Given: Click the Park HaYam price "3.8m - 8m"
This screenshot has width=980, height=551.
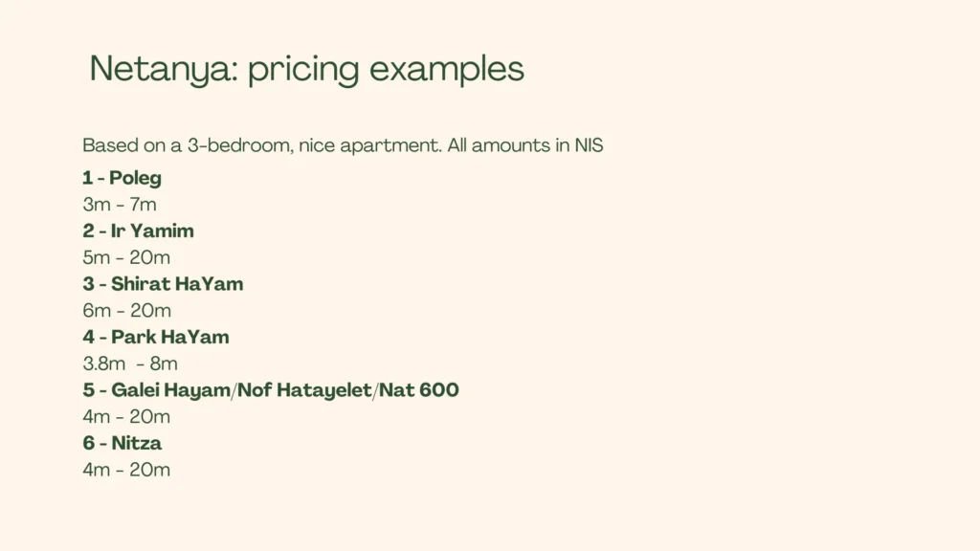Looking at the screenshot, I should (x=130, y=364).
